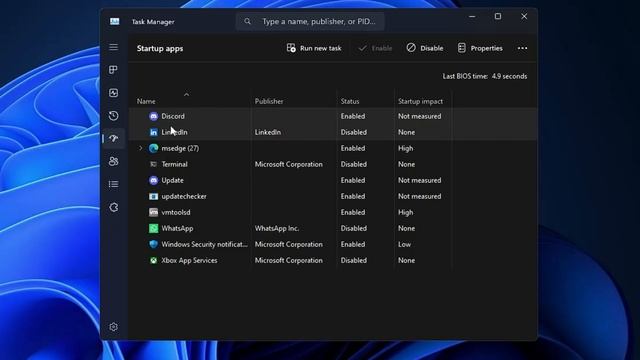Click the WhatsApp app icon
This screenshot has height=360, width=640.
point(153,228)
